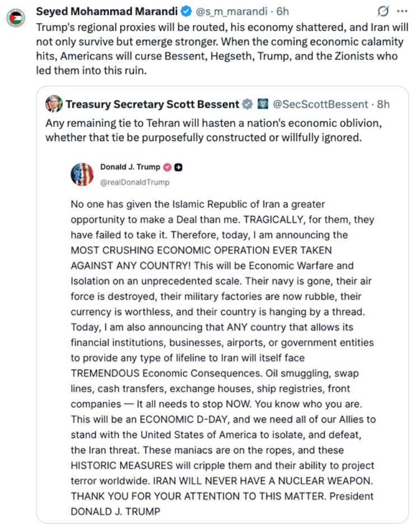Image resolution: width=420 pixels, height=531 pixels.
Task: Click the Grok explain icon on Marandi's post
Action: [x=383, y=11]
